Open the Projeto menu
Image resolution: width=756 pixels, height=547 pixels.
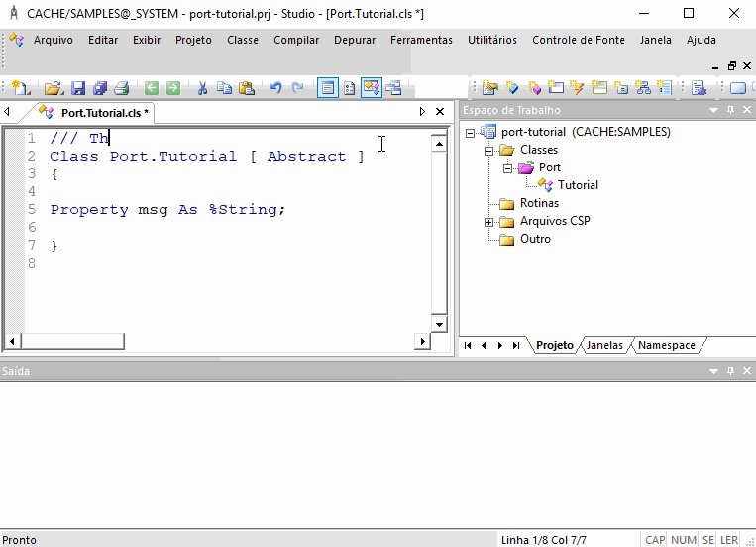click(x=193, y=40)
